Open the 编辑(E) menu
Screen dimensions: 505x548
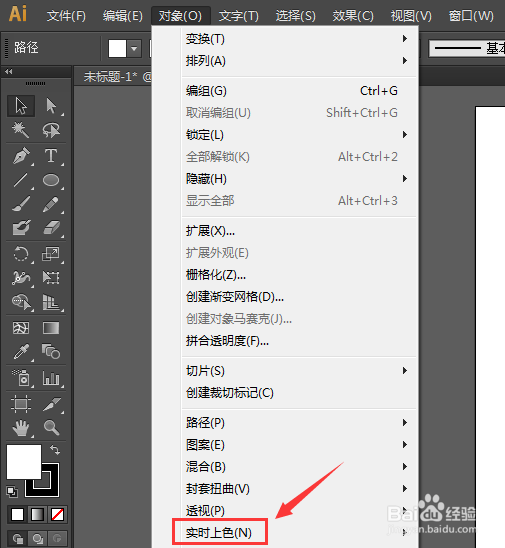[122, 16]
